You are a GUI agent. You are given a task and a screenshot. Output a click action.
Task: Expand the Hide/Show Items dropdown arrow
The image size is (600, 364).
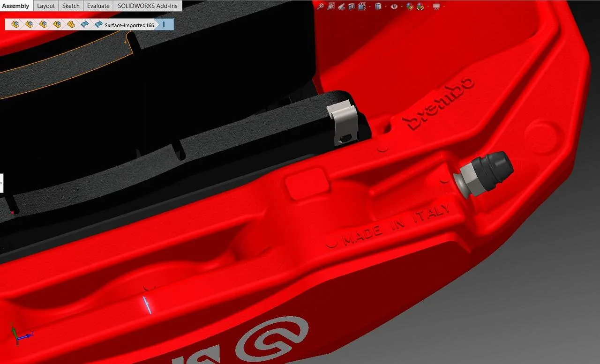click(x=402, y=7)
